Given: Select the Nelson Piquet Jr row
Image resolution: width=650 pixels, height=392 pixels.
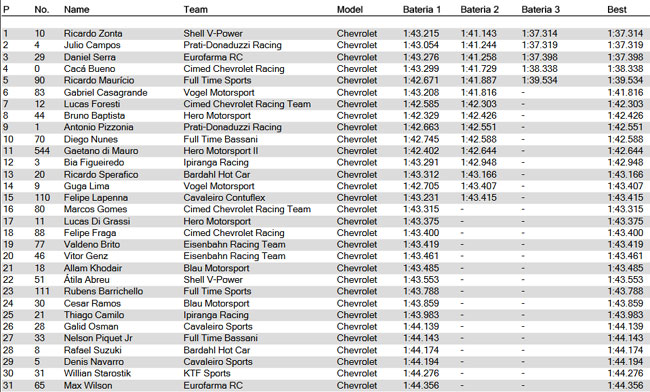Looking at the screenshot, I should (323, 338).
